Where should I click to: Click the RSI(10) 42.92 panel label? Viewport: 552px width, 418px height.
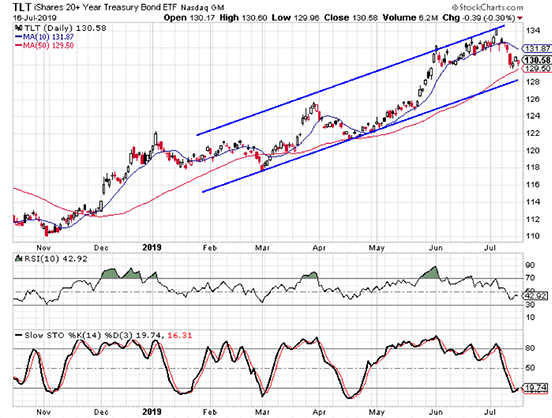pyautogui.click(x=51, y=259)
